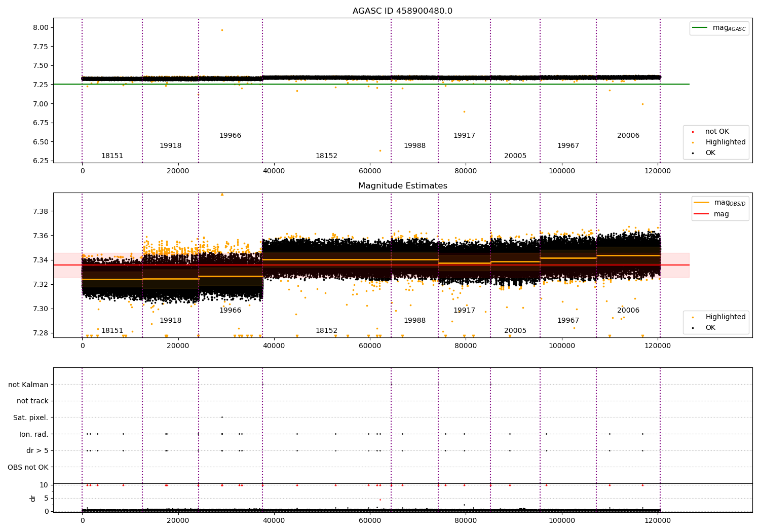Click the 20006 obsid label in middle plot

point(628,311)
